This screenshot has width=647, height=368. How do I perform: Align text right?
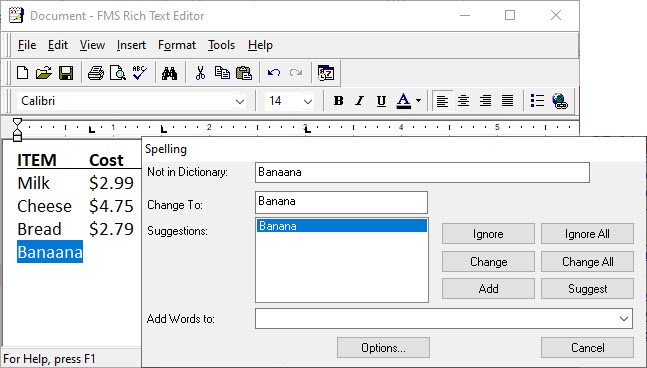pos(486,101)
